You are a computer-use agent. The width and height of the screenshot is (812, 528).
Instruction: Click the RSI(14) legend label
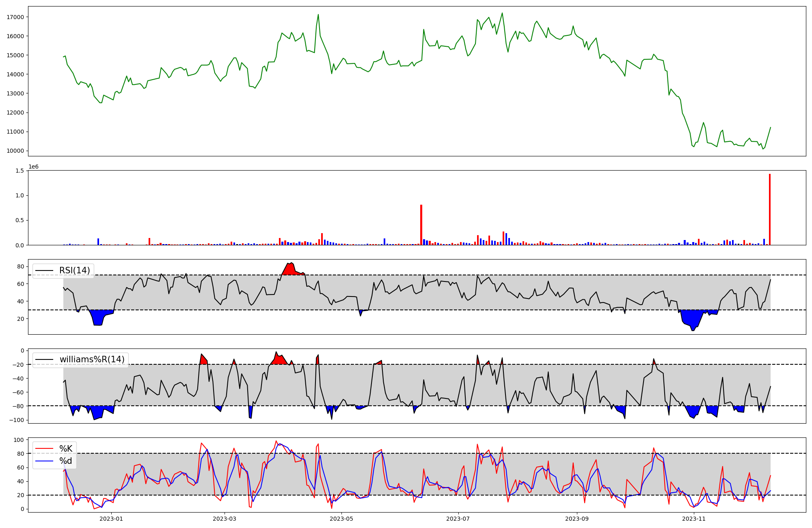[74, 270]
